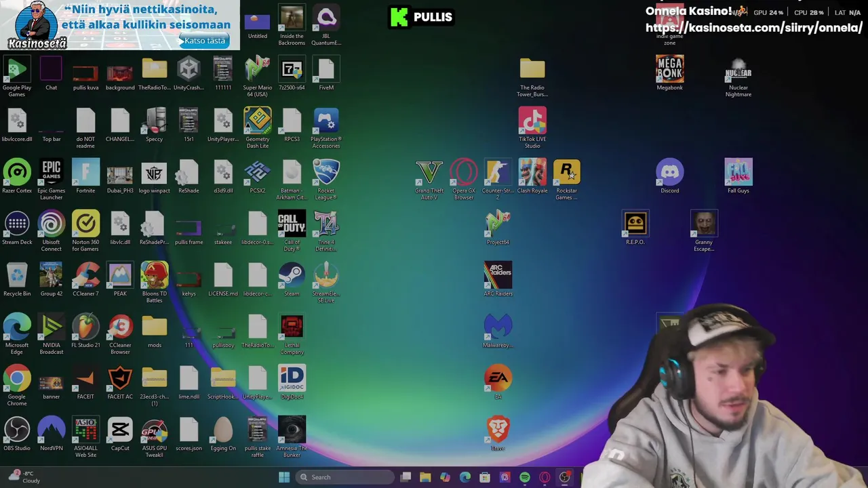Open File Explorer from taskbar
Viewport: 868px width, 488px height.
[425, 477]
